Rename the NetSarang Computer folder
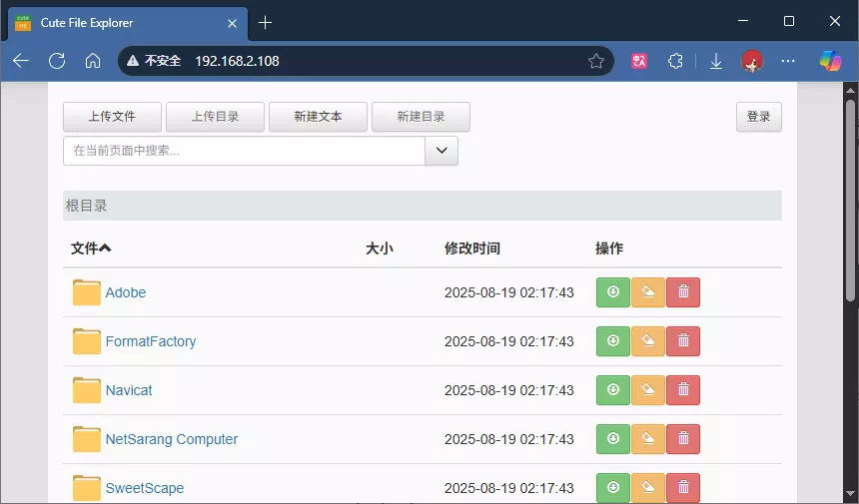 pos(648,439)
